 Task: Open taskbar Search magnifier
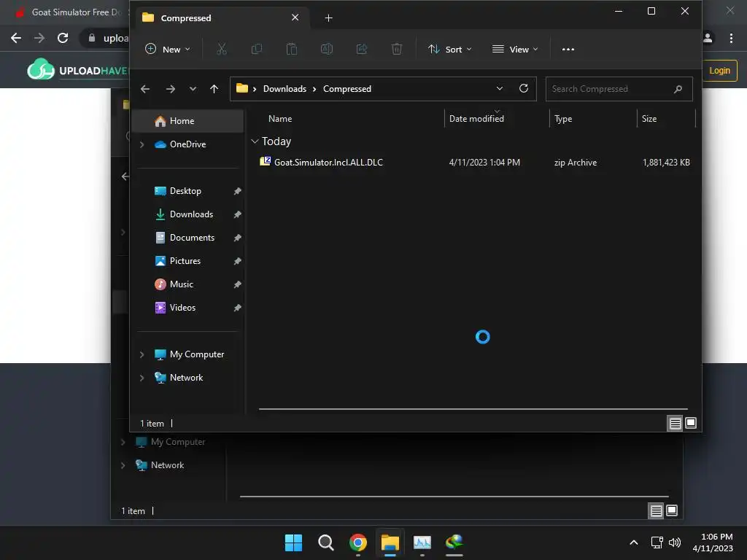326,542
